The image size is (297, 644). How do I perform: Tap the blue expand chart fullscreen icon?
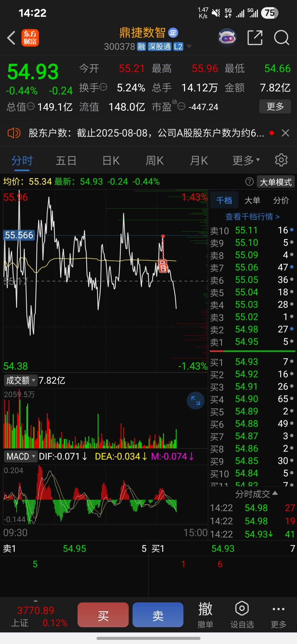coord(196,400)
